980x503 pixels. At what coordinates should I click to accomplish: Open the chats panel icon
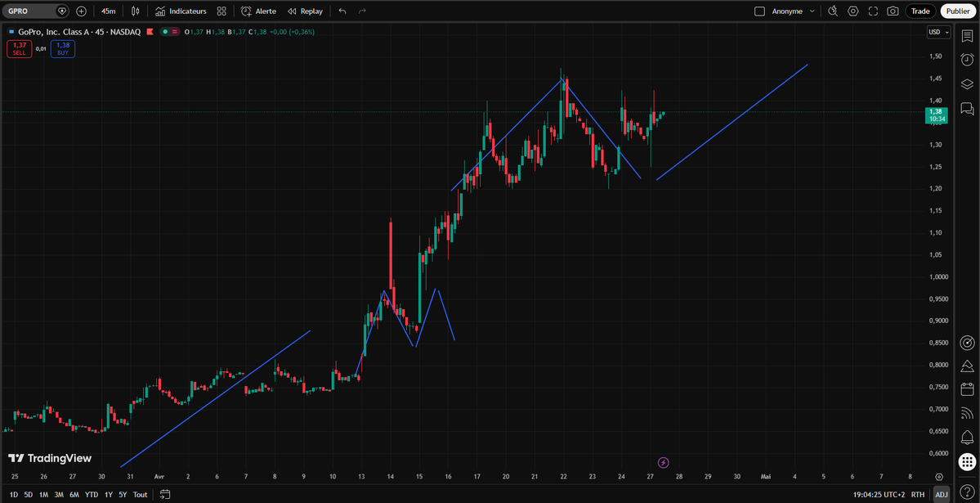[967, 109]
